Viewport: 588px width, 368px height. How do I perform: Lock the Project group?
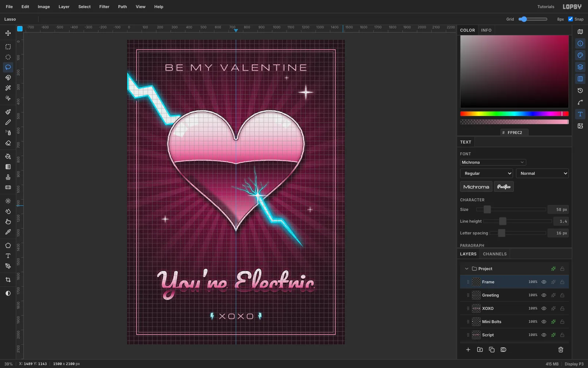(562, 269)
